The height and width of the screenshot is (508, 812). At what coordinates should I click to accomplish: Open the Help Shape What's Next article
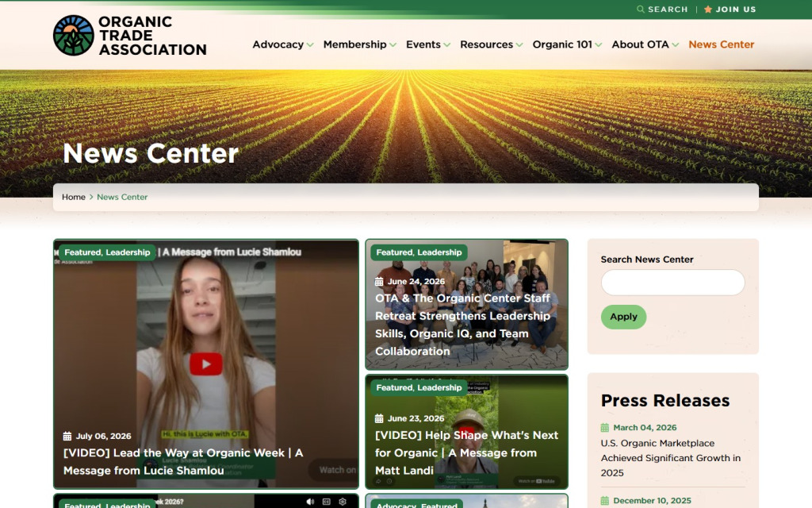466,452
